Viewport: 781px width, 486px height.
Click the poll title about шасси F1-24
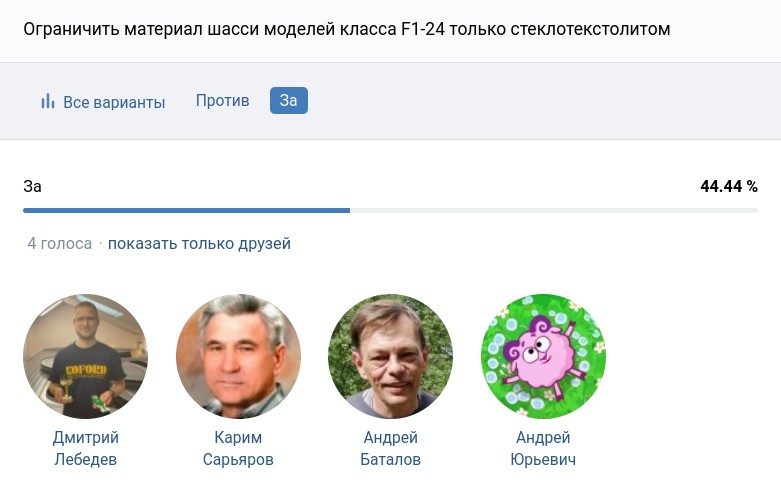pos(346,29)
